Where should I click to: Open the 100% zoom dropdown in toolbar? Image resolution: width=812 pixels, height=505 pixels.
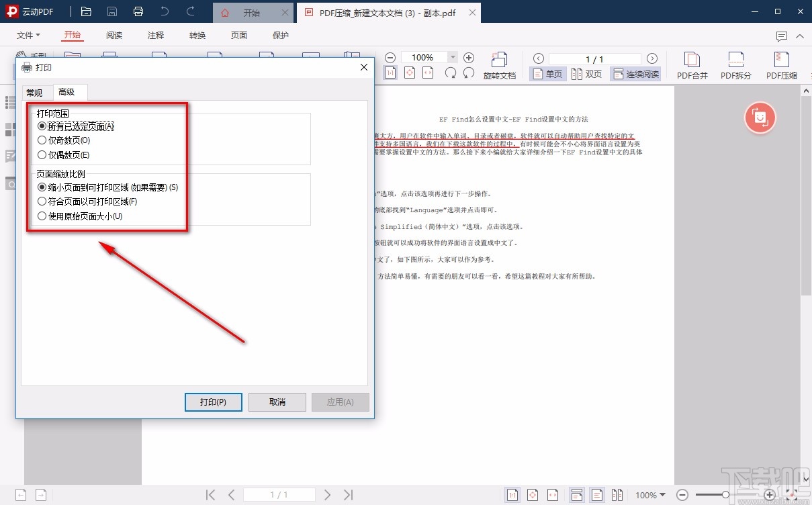(453, 58)
